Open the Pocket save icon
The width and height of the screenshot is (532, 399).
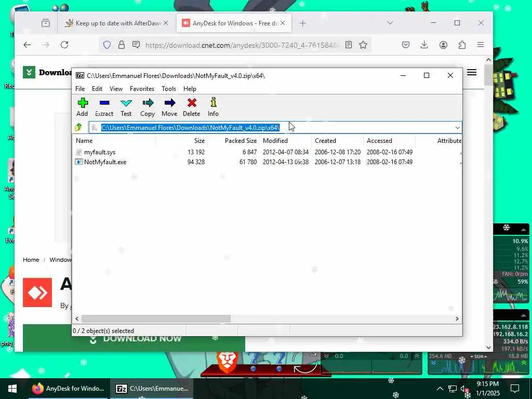click(x=406, y=45)
